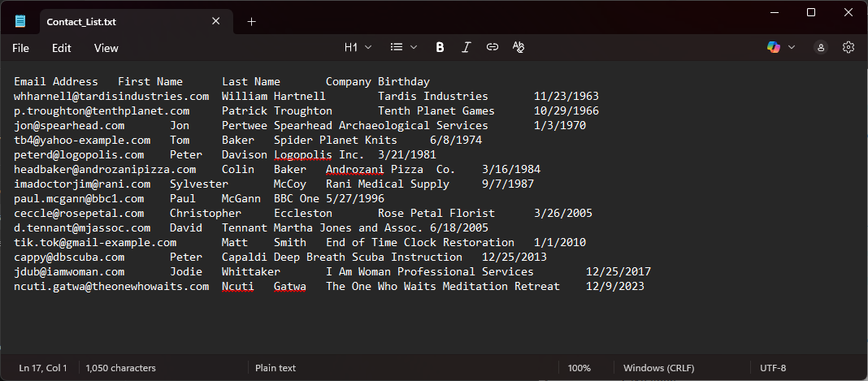The height and width of the screenshot is (381, 868).
Task: Add a new tab with plus button
Action: pos(251,22)
